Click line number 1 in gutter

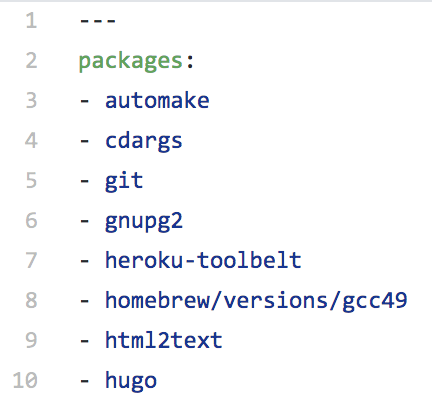31,21
